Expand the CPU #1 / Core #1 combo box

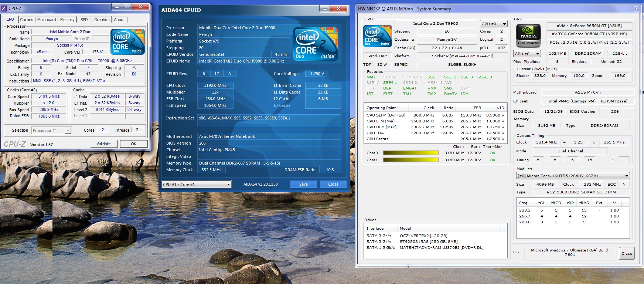[197, 185]
